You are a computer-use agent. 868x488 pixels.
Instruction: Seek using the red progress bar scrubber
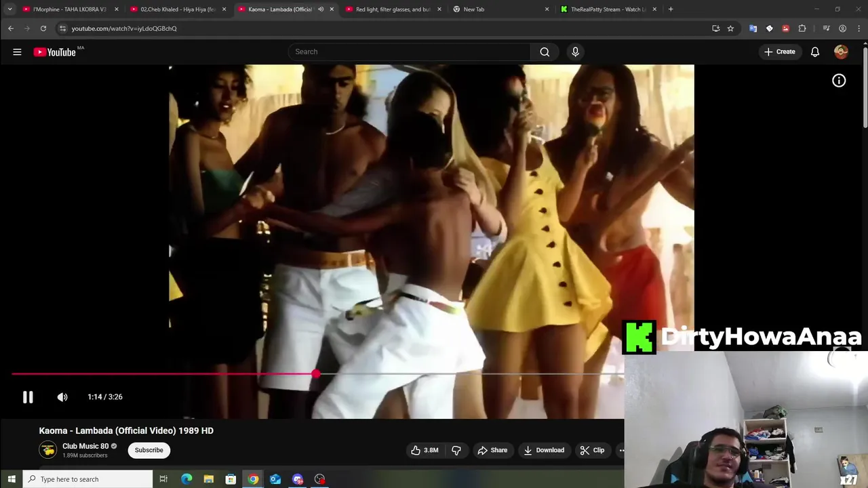316,373
